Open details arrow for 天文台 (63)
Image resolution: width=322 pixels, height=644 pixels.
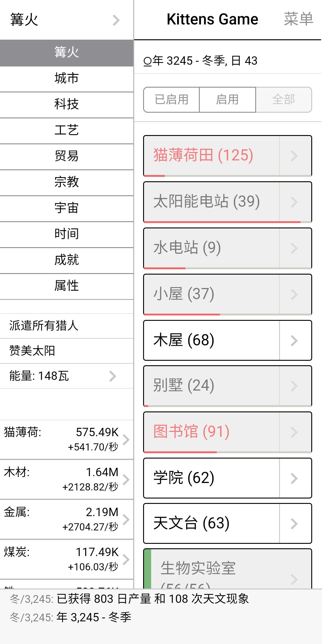click(295, 524)
